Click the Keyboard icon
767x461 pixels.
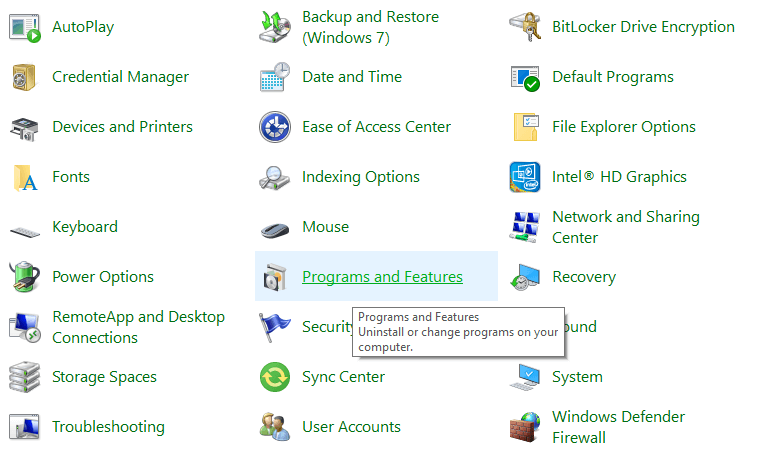click(25, 228)
